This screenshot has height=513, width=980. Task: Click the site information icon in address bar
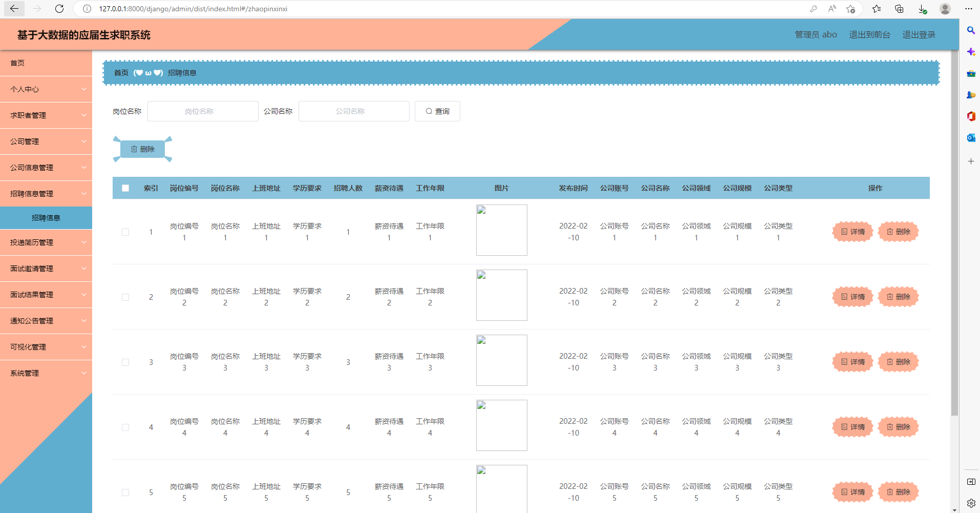click(x=87, y=9)
